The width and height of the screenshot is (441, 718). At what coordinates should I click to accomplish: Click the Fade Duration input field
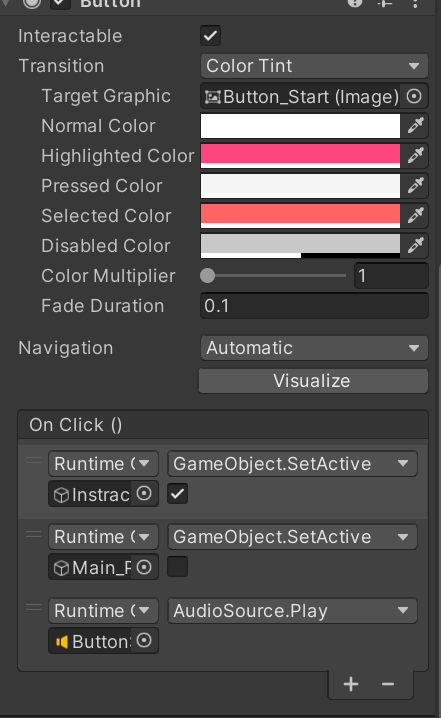click(314, 306)
